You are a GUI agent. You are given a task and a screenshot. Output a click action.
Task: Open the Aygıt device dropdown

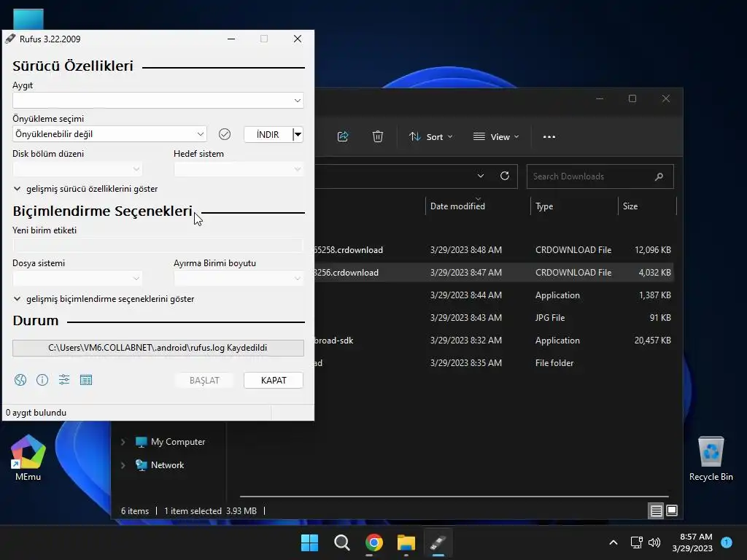point(158,101)
